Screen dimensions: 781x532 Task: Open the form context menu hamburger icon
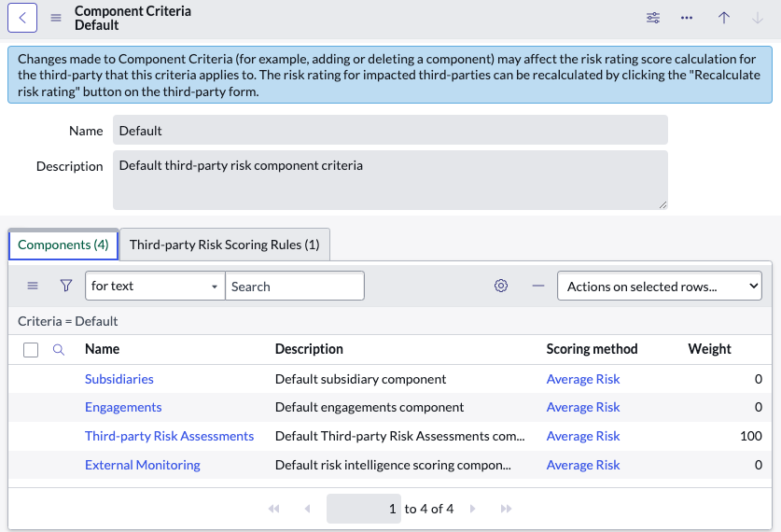tap(56, 18)
